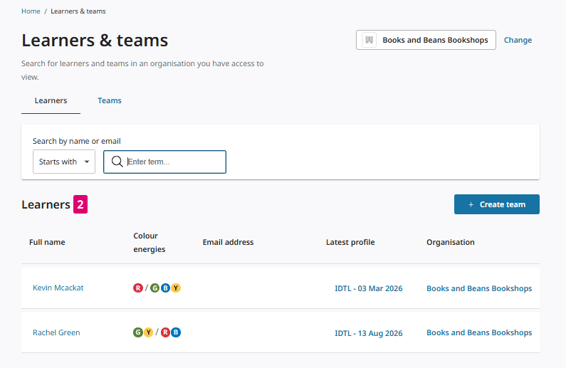Switch to the Learners tab
This screenshot has height=368, width=566.
pyautogui.click(x=51, y=100)
